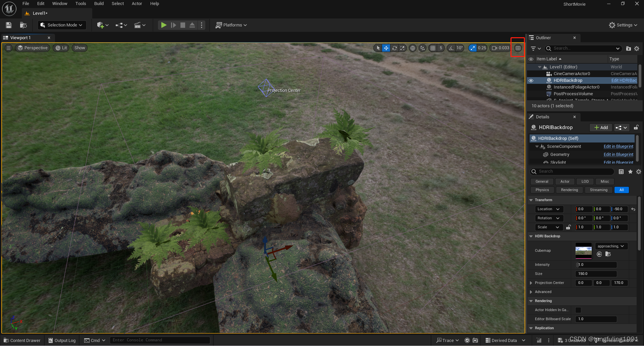This screenshot has width=644, height=346.
Task: Click the Stop playback button
Action: (183, 25)
